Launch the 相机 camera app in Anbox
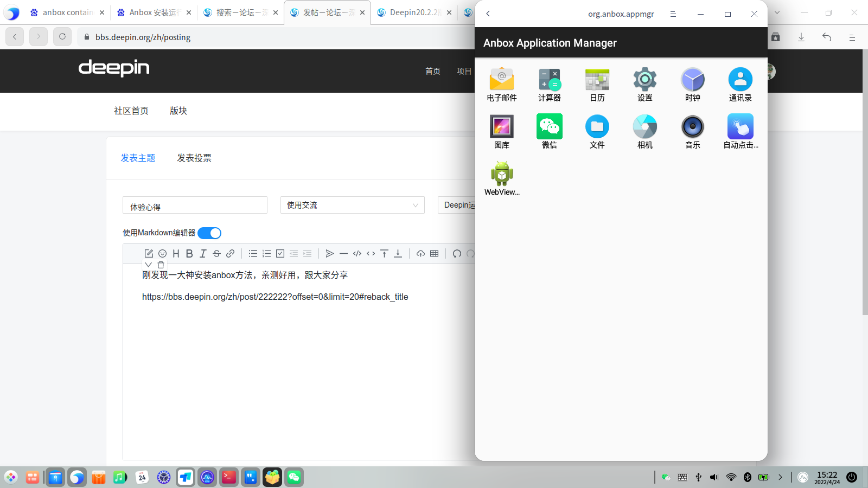This screenshot has width=868, height=488. coord(645,132)
